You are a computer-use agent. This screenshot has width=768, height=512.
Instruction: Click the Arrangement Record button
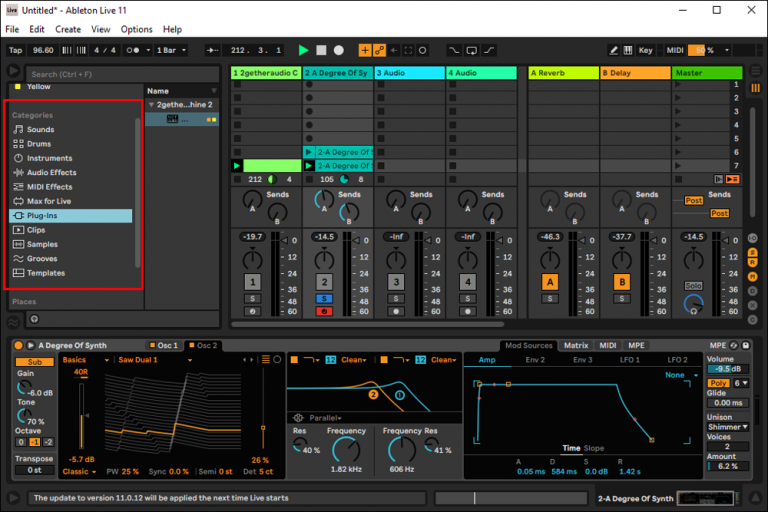[339, 50]
